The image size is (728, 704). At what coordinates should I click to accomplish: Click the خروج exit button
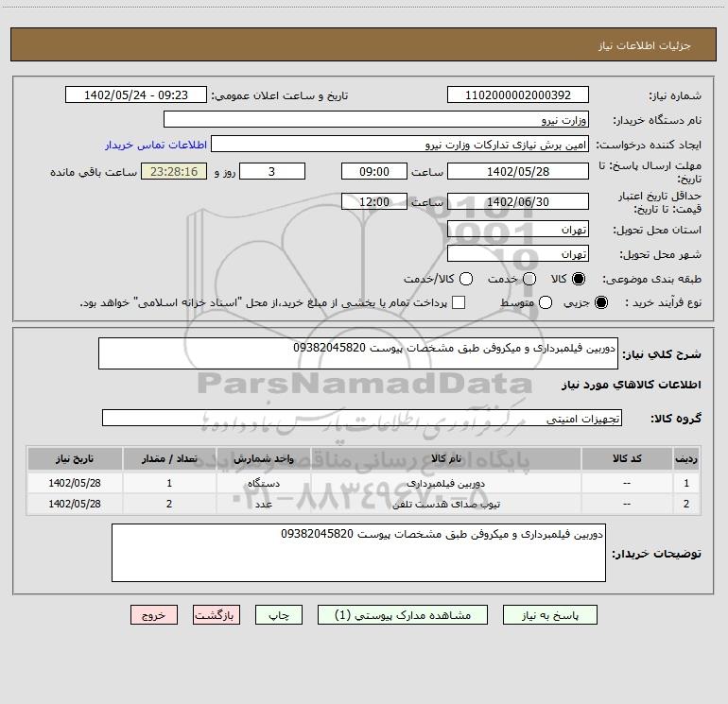pos(154,615)
